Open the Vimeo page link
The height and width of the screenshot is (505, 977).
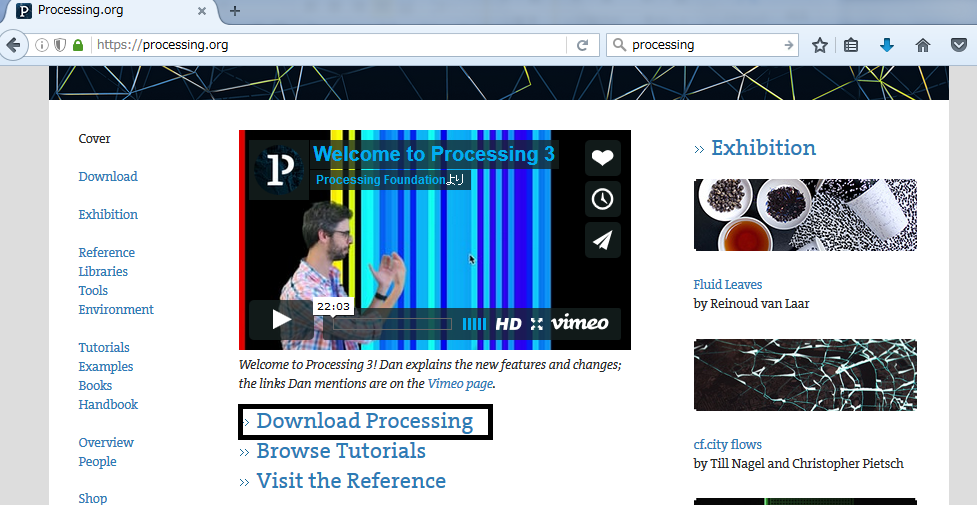coord(460,383)
